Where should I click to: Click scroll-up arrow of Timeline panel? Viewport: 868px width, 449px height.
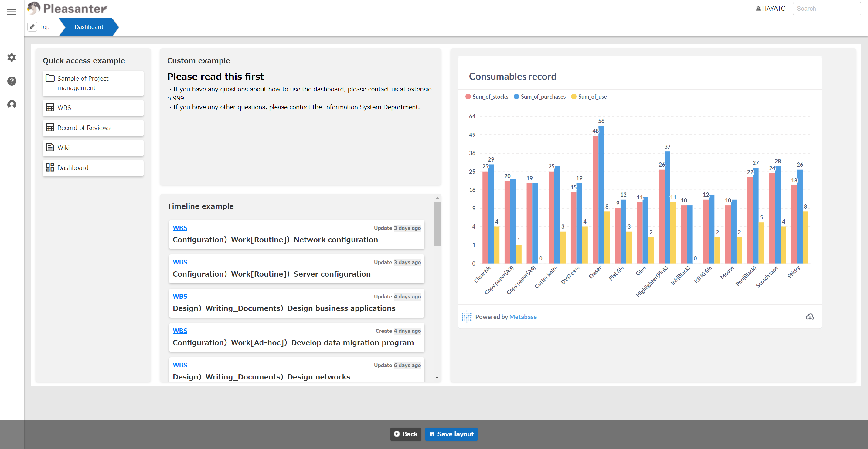437,198
